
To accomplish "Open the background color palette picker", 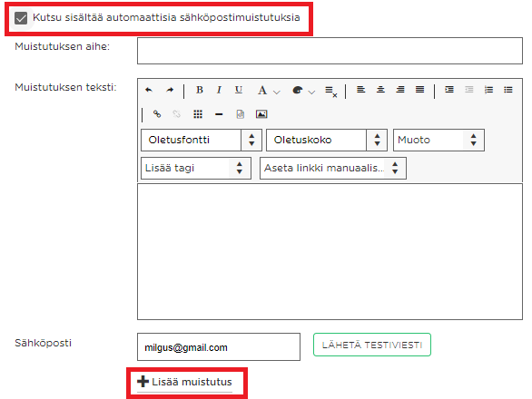I will (303, 91).
